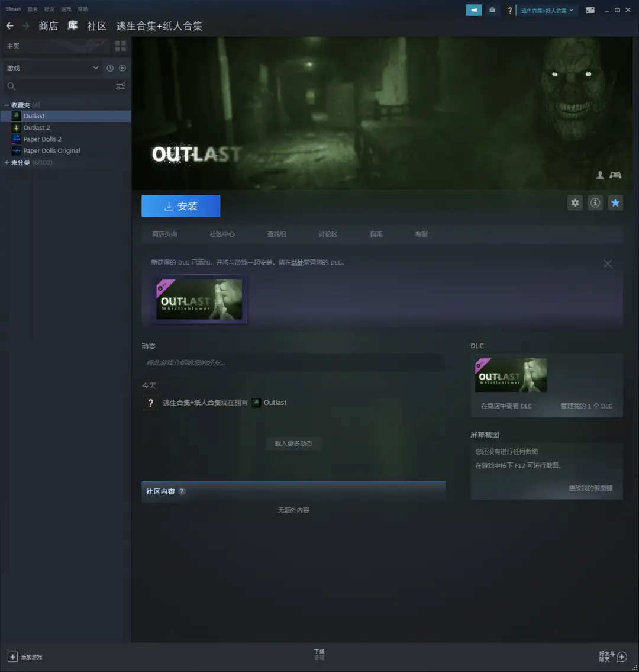Open the Help menu
The image size is (639, 672).
(x=83, y=9)
